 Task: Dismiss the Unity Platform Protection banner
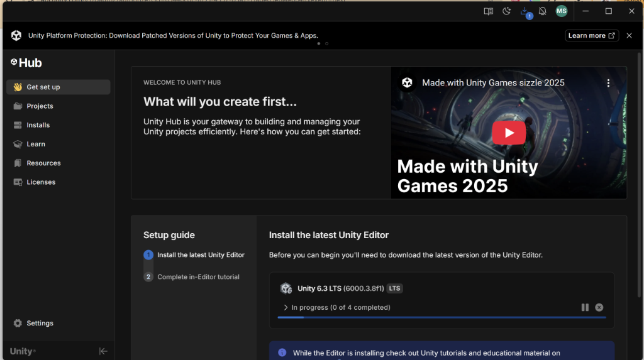tap(629, 36)
